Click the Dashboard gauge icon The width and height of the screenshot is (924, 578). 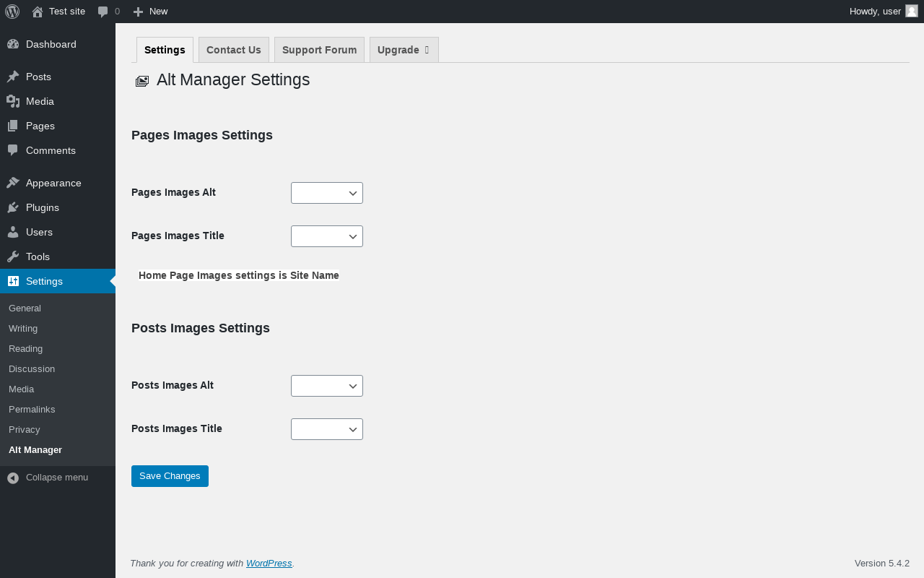[x=13, y=44]
